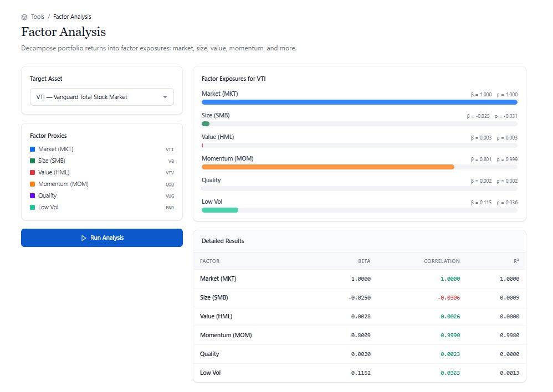Click the Low Vol teal exposure bar
Viewport: 553px width, 392px height.
(x=220, y=210)
